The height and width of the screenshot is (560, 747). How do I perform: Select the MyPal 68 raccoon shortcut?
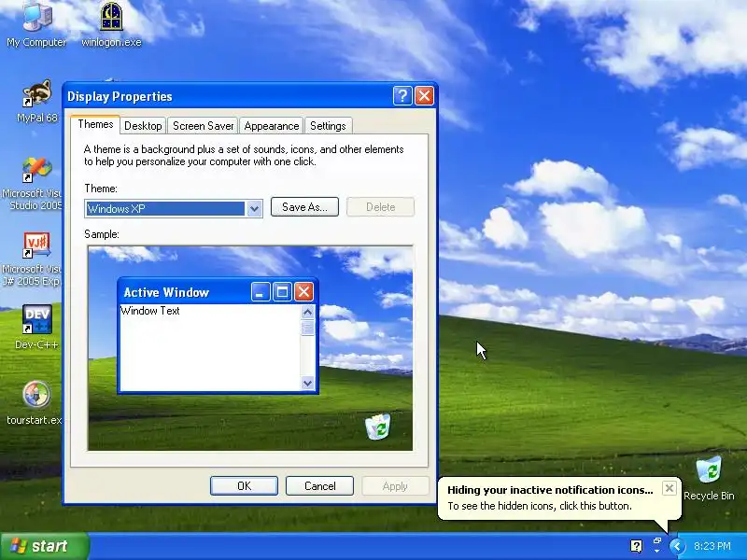tap(36, 101)
